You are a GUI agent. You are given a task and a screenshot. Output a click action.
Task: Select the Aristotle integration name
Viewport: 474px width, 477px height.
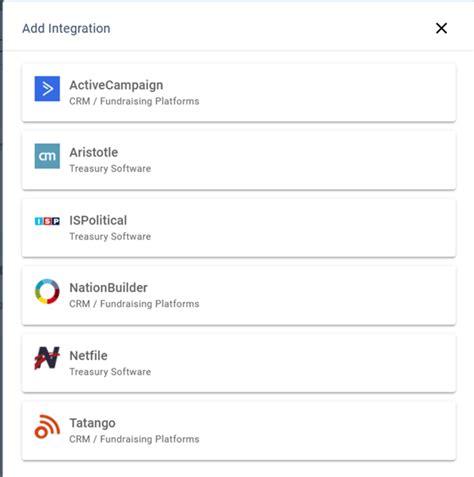(x=94, y=152)
